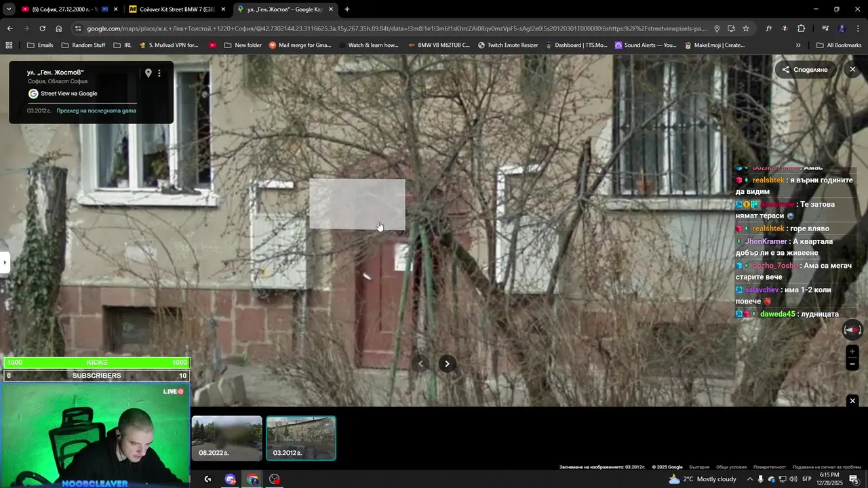Open the location permission icon in address bar
This screenshot has width=868, height=488.
[x=717, y=28]
